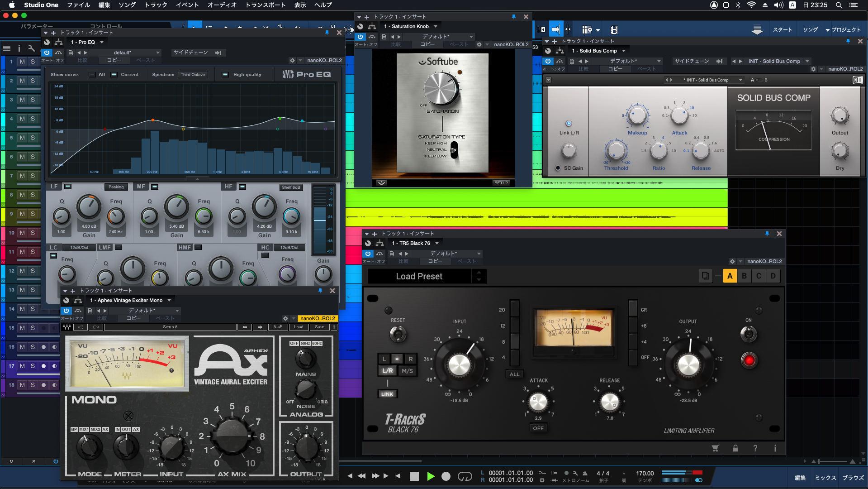Image resolution: width=868 pixels, height=489 pixels.
Task: Open Black 76 shopping cart icon
Action: 715,448
